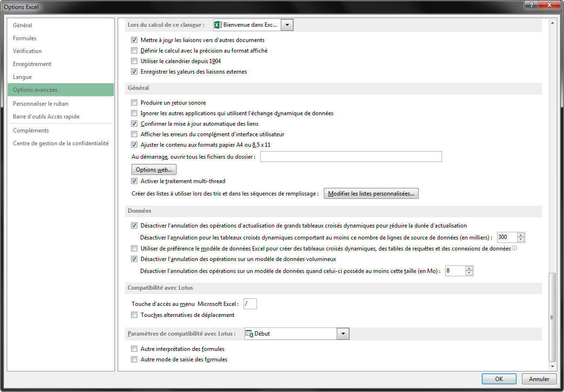Click the scrollbar up arrow
The width and height of the screenshot is (564, 392).
tap(553, 22)
